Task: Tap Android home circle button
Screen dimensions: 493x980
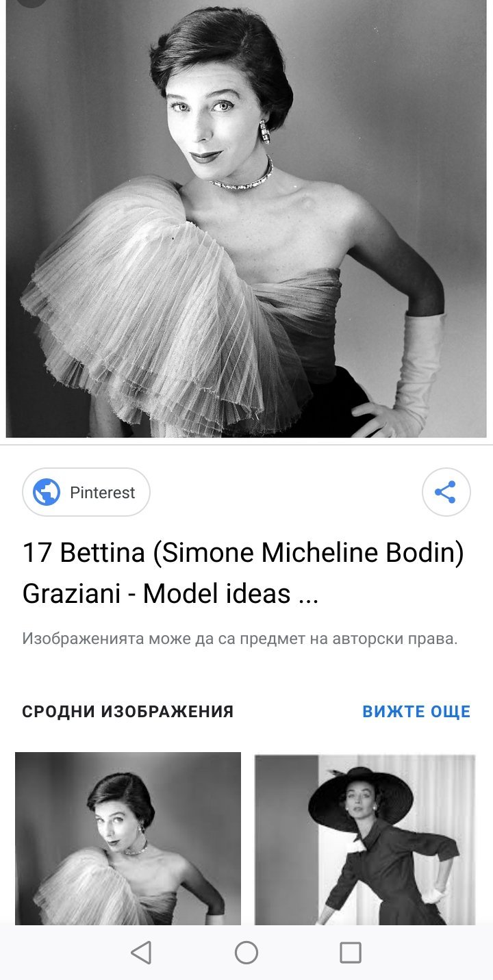Action: pyautogui.click(x=246, y=952)
